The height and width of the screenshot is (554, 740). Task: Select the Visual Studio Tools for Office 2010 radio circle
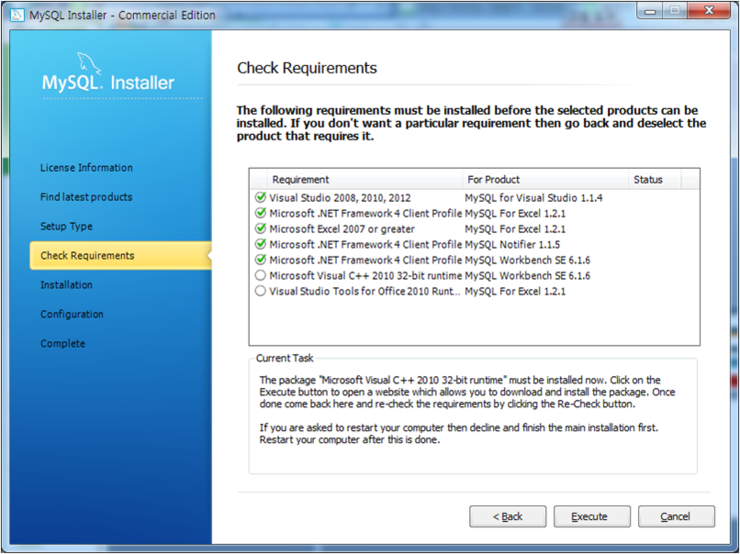coord(260,291)
